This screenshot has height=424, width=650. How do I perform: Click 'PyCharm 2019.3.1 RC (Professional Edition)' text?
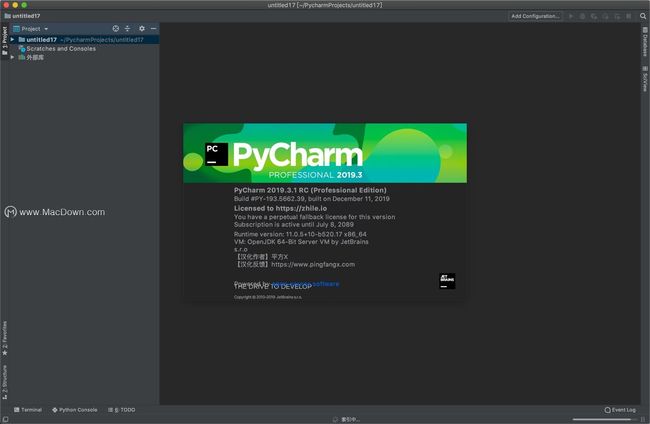tap(310, 190)
